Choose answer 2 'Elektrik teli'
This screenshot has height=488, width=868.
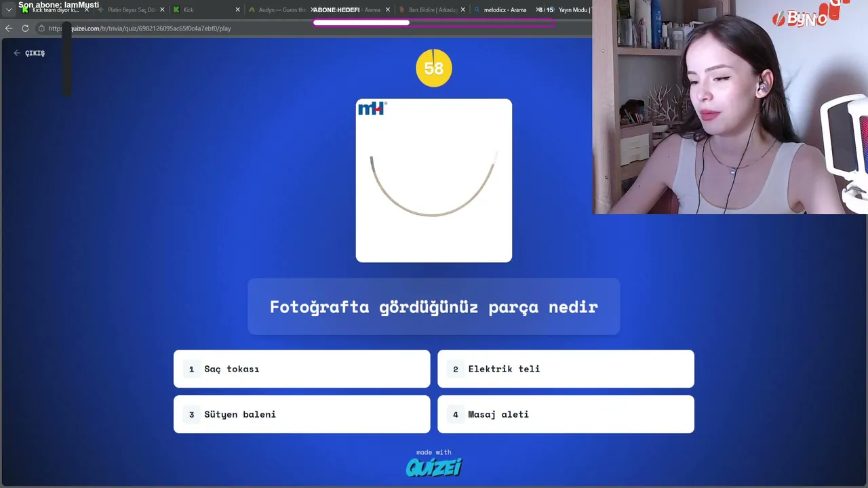pos(566,369)
